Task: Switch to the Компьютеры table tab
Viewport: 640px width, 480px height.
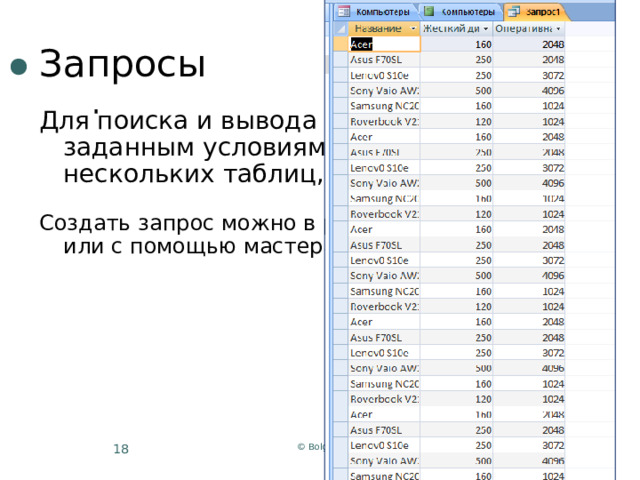Action: tap(375, 12)
